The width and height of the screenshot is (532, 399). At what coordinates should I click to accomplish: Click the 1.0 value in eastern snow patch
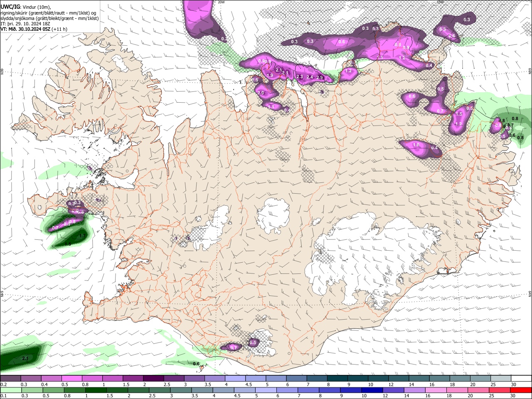pos(416,145)
